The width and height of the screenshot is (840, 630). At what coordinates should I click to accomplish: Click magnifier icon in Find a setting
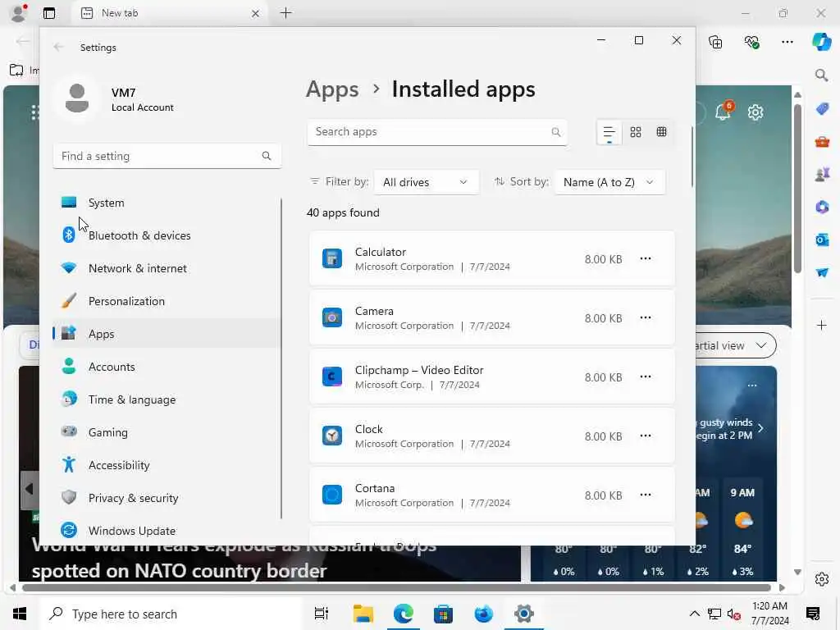click(x=267, y=156)
